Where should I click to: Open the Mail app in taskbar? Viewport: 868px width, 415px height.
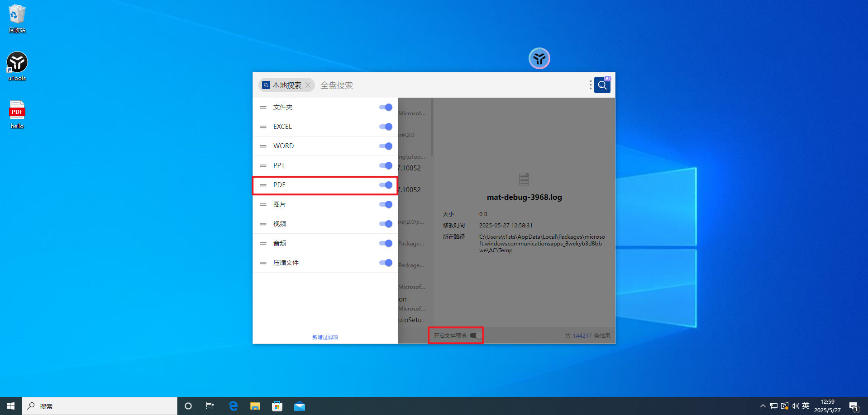[x=300, y=406]
